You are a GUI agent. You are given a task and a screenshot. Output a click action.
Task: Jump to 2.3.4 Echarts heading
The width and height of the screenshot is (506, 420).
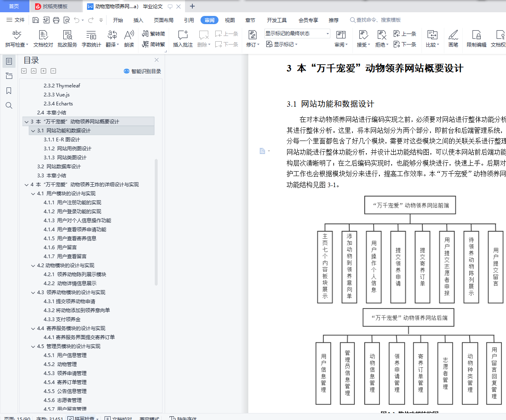click(58, 104)
